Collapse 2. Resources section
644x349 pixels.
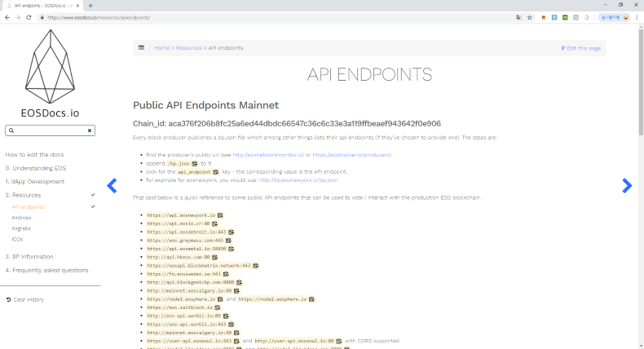(23, 195)
